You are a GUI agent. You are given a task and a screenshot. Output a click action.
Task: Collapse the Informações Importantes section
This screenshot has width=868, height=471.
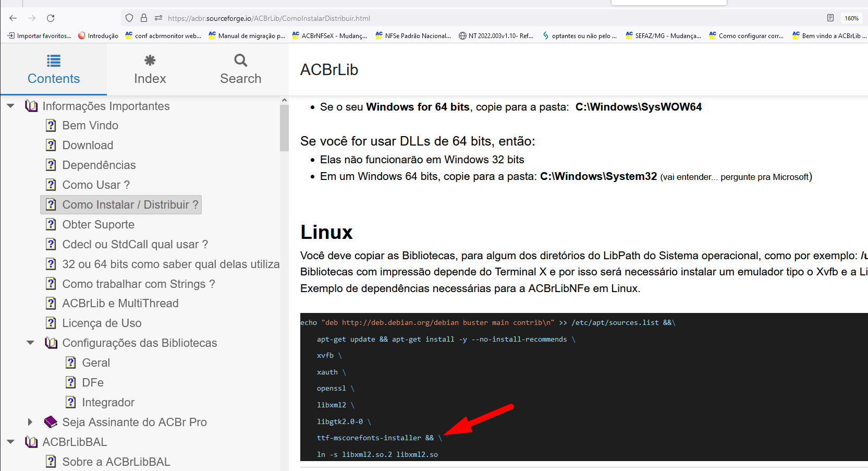10,106
